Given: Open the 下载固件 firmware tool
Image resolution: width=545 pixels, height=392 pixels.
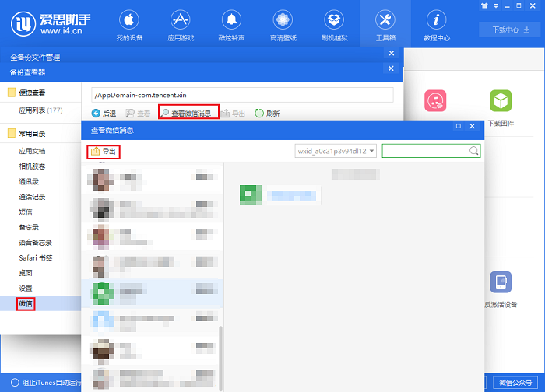Looking at the screenshot, I should (x=501, y=108).
